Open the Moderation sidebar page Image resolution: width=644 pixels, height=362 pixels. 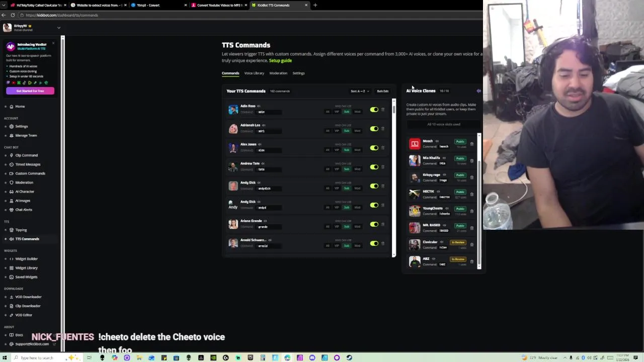click(x=24, y=183)
